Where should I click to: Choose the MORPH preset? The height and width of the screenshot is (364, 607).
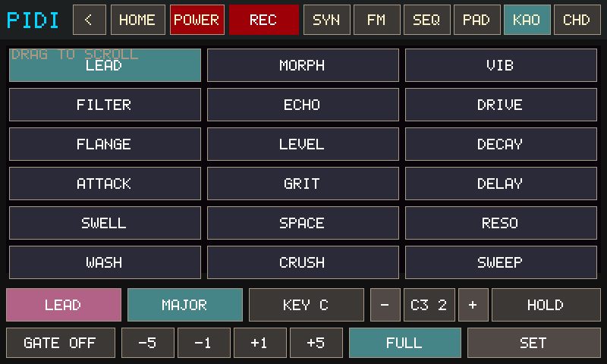pos(303,65)
